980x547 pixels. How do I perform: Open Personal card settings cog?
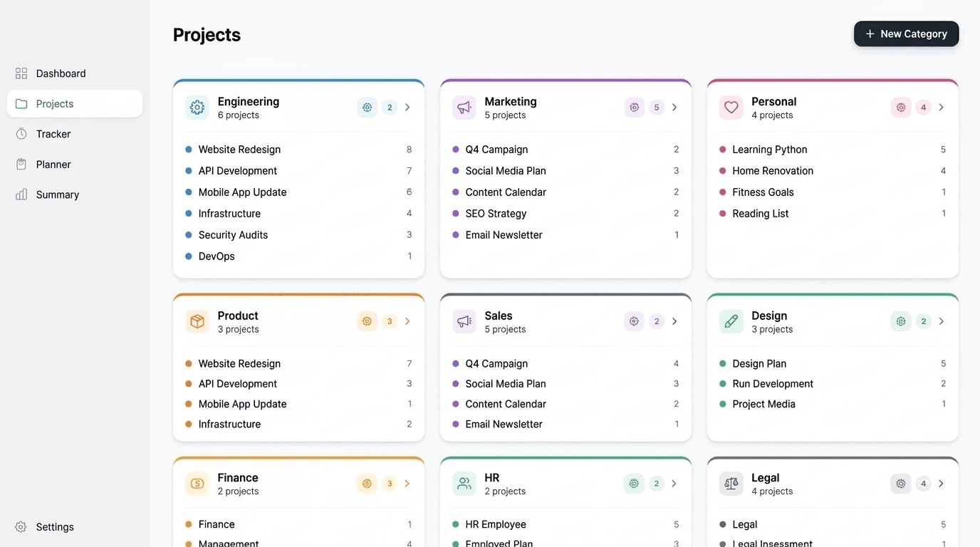point(901,108)
